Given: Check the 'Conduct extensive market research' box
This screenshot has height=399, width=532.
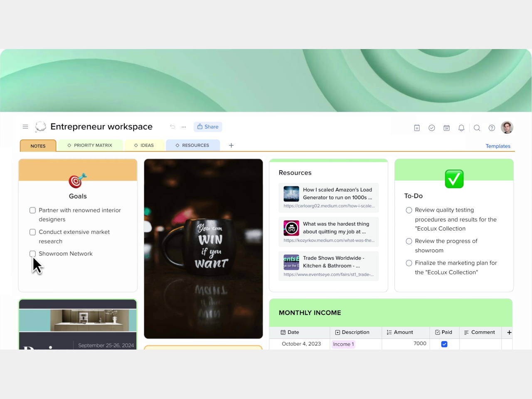Looking at the screenshot, I should (x=32, y=232).
